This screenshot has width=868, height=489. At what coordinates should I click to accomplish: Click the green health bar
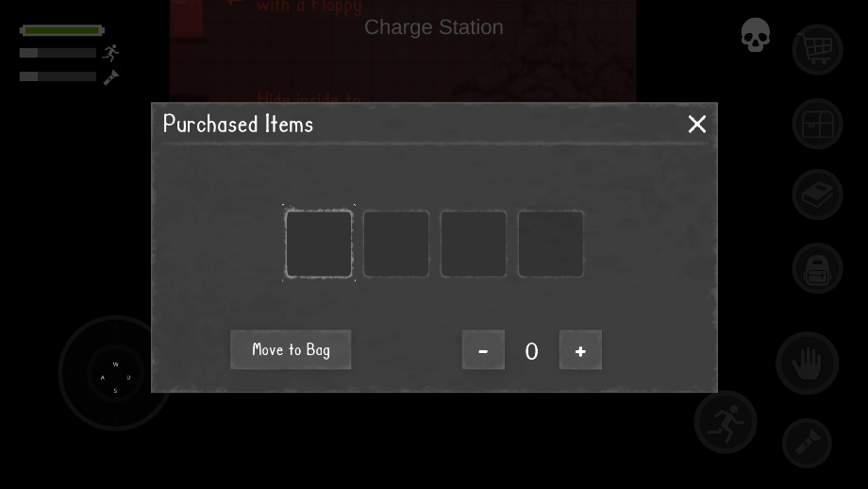[x=62, y=30]
